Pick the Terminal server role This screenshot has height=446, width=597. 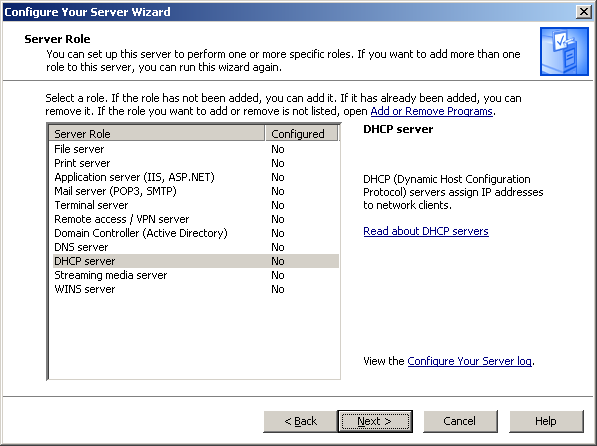tap(194, 205)
